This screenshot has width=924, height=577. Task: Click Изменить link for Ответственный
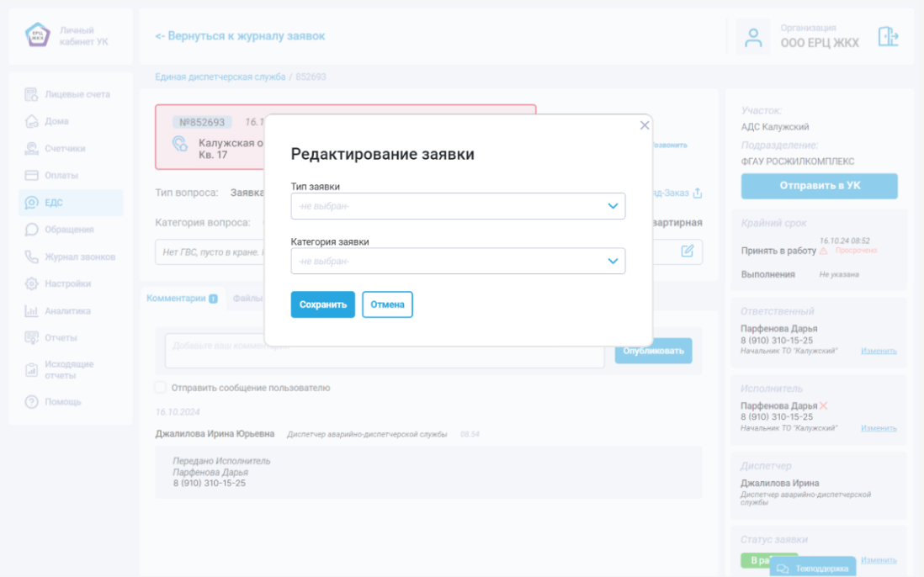pyautogui.click(x=878, y=351)
